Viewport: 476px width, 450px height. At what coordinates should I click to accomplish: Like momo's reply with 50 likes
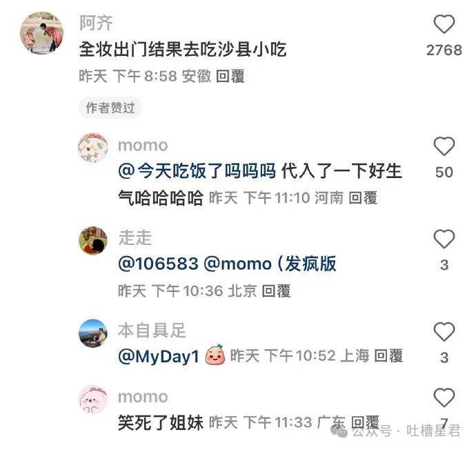tap(444, 146)
